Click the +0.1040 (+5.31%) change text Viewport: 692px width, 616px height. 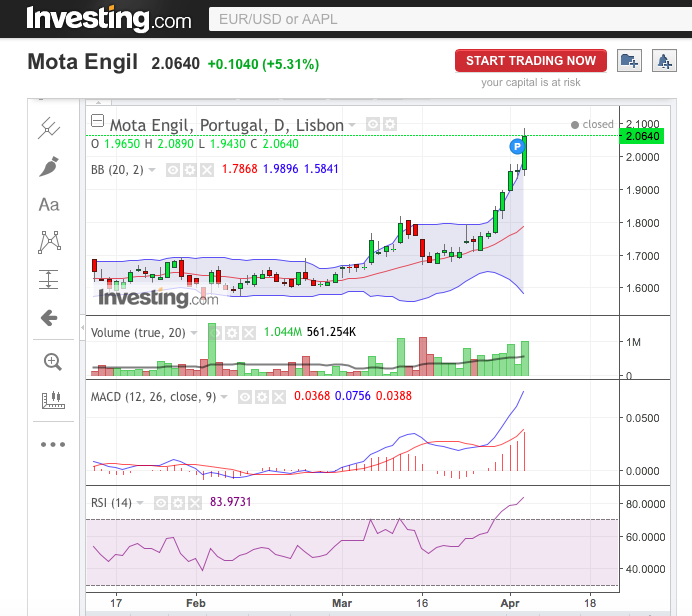263,64
